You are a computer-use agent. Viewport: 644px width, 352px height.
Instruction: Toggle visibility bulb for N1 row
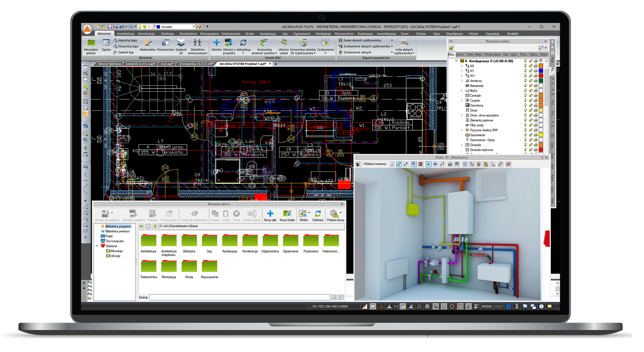click(525, 71)
